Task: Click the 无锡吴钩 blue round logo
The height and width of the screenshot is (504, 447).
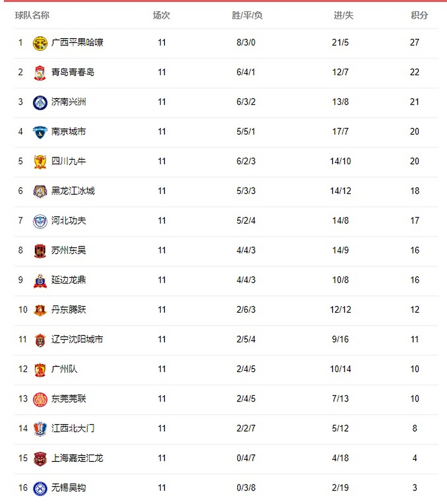Action: coord(40,488)
